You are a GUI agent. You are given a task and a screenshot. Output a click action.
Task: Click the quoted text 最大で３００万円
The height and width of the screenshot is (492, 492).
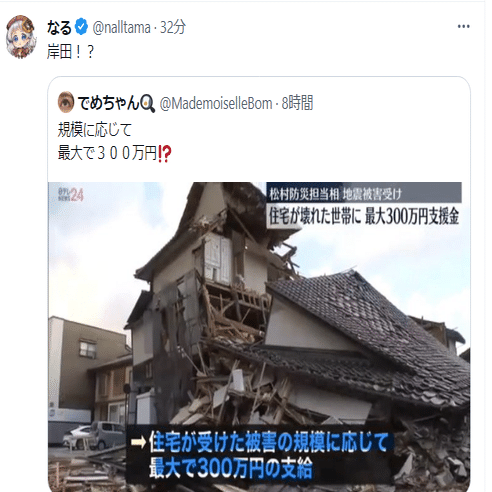[x=107, y=153]
